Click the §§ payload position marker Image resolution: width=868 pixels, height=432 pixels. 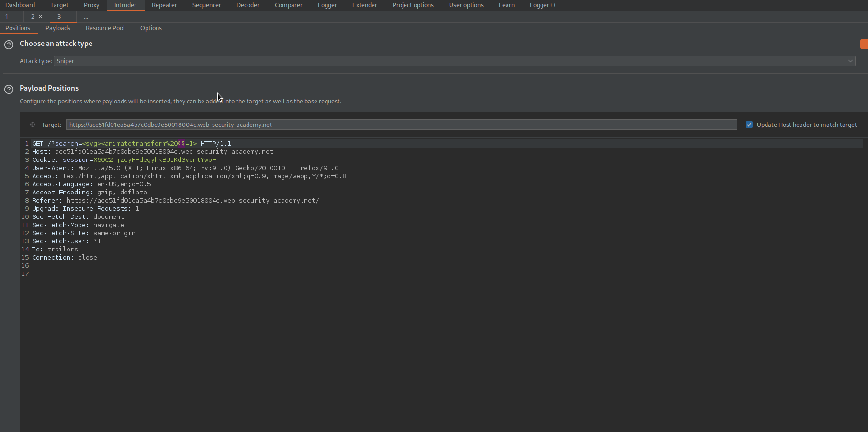point(181,144)
